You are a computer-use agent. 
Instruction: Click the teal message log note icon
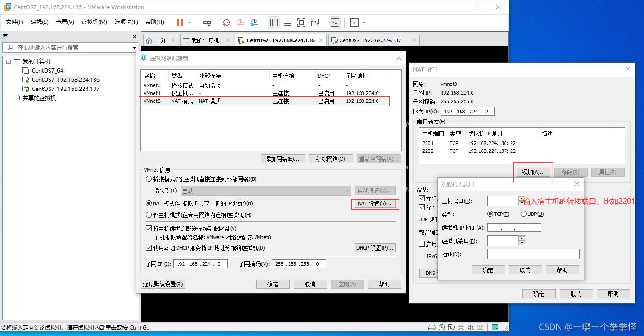click(x=495, y=327)
